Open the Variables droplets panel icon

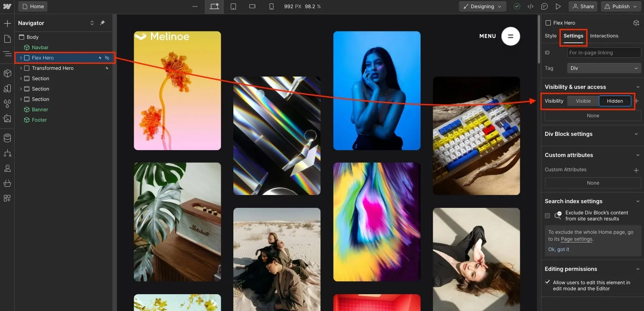[x=7, y=104]
